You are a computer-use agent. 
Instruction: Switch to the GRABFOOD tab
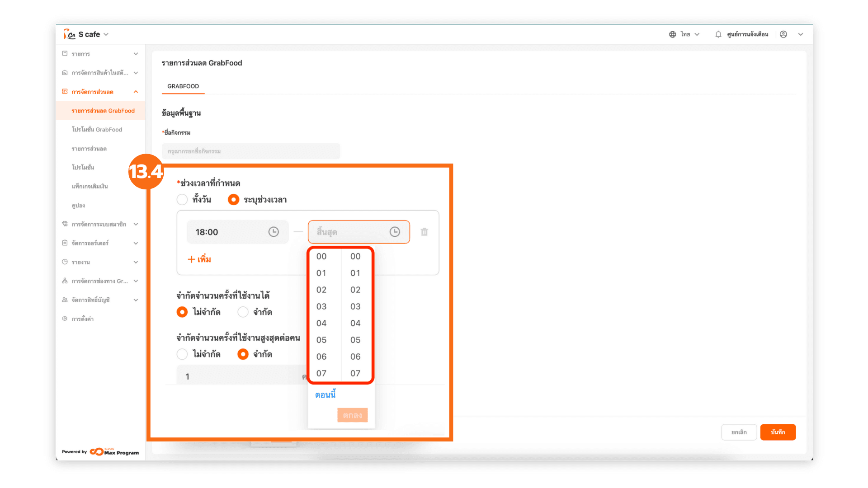[x=183, y=86]
